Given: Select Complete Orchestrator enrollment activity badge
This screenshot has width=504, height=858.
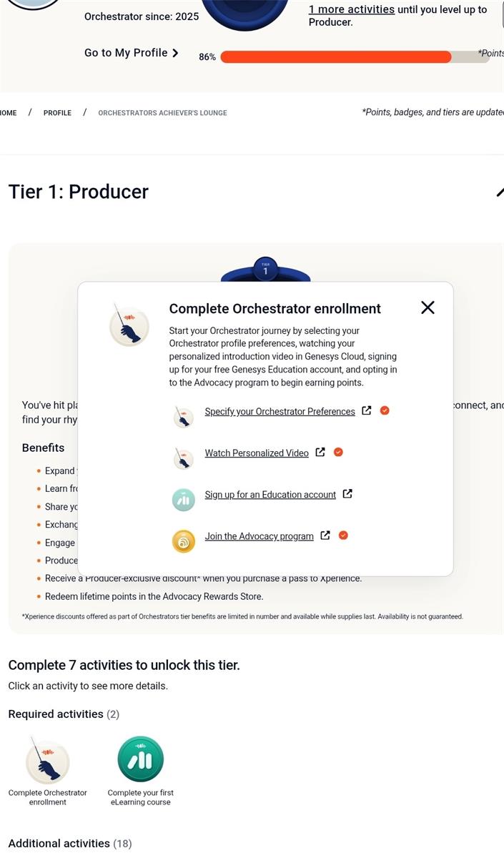Looking at the screenshot, I should pos(48,761).
